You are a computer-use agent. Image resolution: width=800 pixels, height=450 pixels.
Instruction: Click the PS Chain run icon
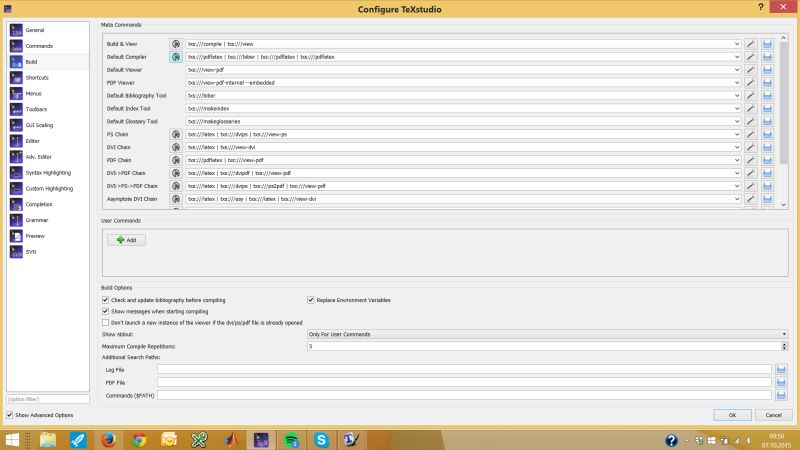[176, 134]
